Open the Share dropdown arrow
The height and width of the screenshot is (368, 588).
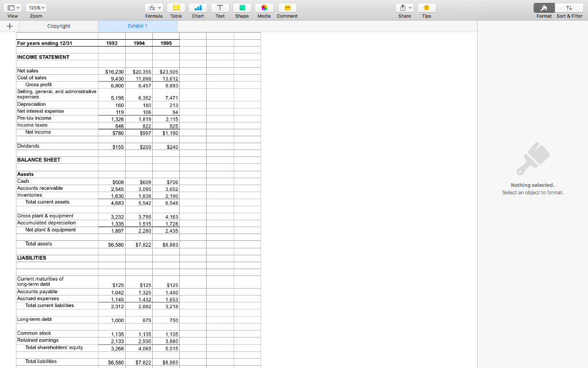(411, 7)
